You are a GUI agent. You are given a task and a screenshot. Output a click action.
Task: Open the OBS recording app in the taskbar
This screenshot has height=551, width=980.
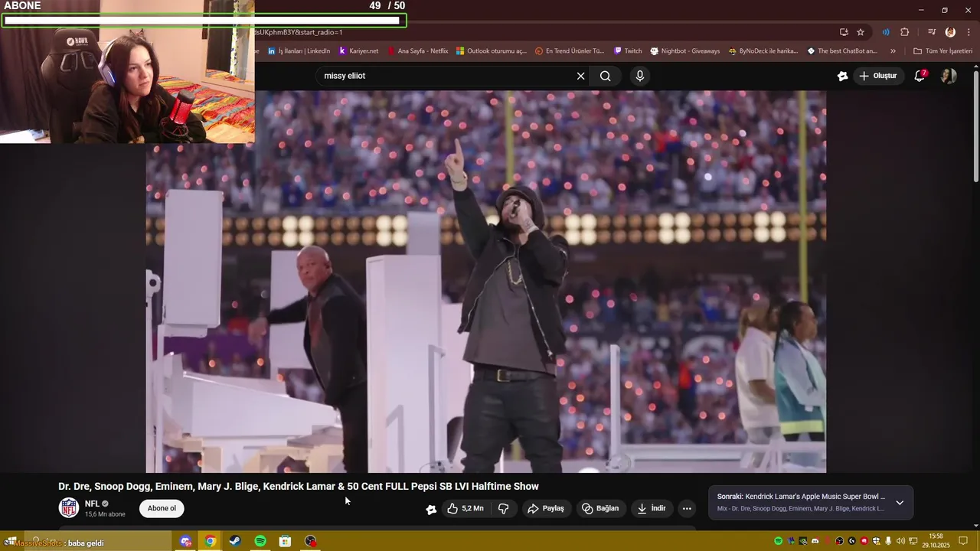310,541
